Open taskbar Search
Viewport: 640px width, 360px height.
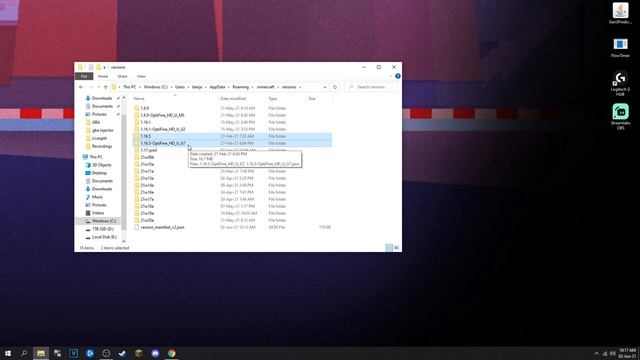coord(24,353)
